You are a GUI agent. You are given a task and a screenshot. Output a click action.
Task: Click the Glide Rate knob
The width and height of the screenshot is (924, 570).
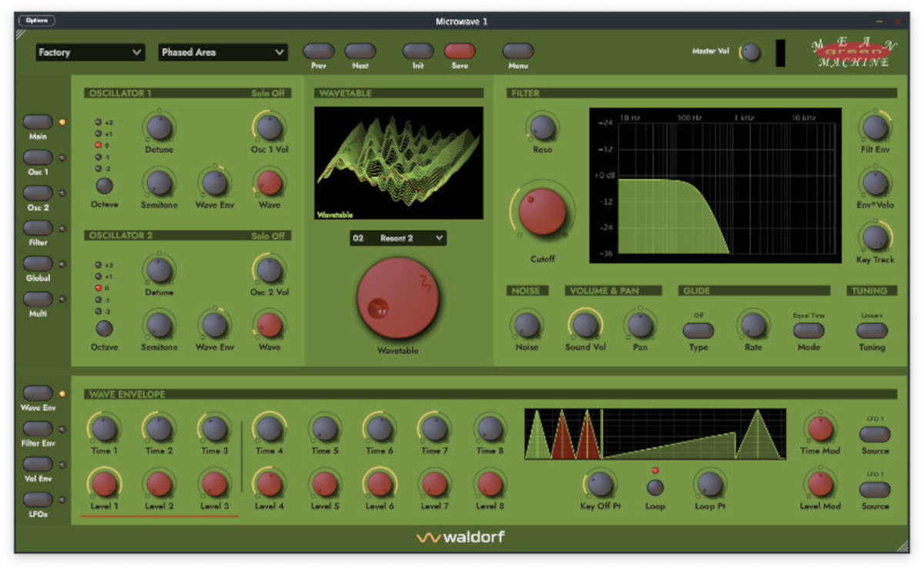[753, 325]
